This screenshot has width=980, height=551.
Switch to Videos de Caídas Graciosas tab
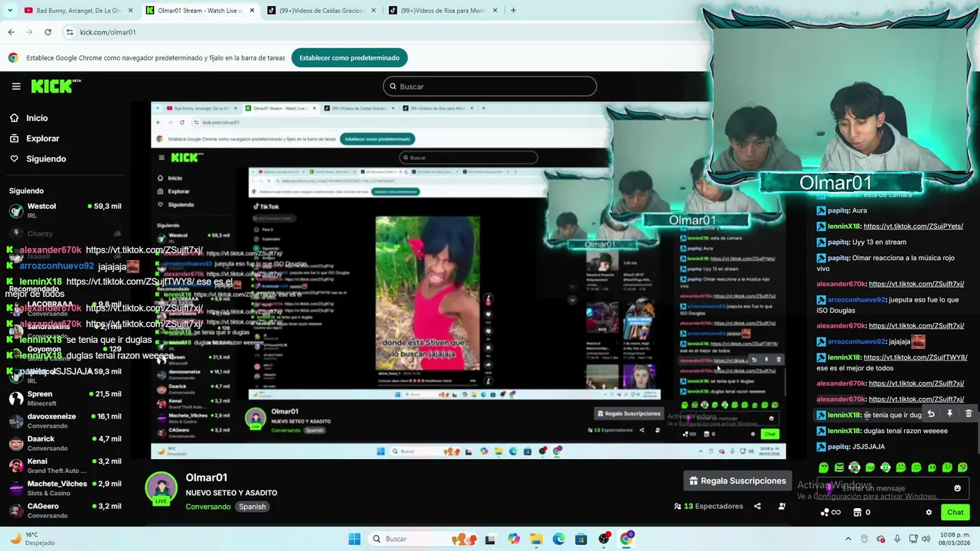click(322, 11)
